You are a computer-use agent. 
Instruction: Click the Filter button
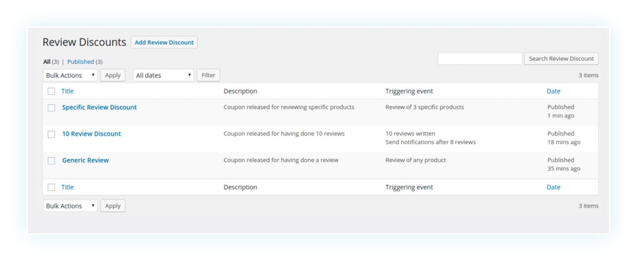(208, 75)
